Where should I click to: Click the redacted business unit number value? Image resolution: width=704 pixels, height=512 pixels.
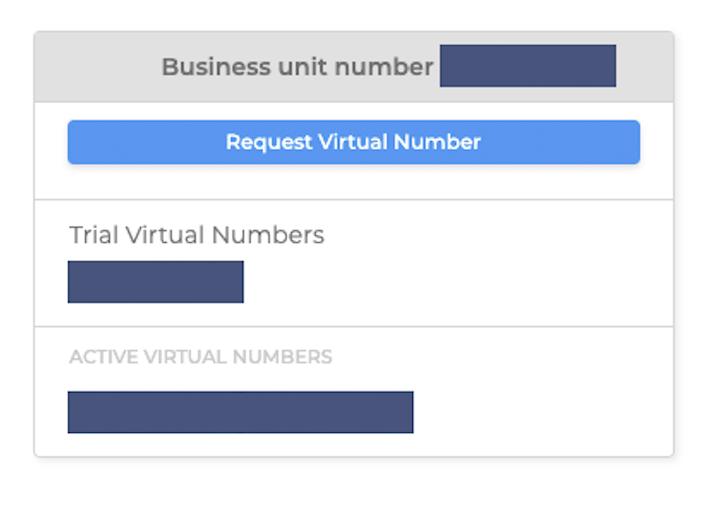[527, 66]
